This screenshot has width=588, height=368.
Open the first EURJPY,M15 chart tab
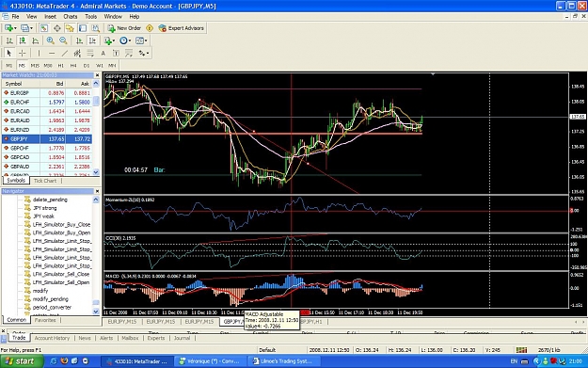[122, 322]
